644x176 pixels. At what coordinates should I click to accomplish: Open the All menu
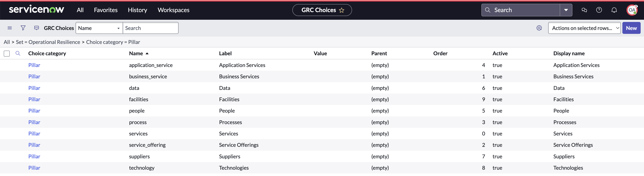(80, 10)
